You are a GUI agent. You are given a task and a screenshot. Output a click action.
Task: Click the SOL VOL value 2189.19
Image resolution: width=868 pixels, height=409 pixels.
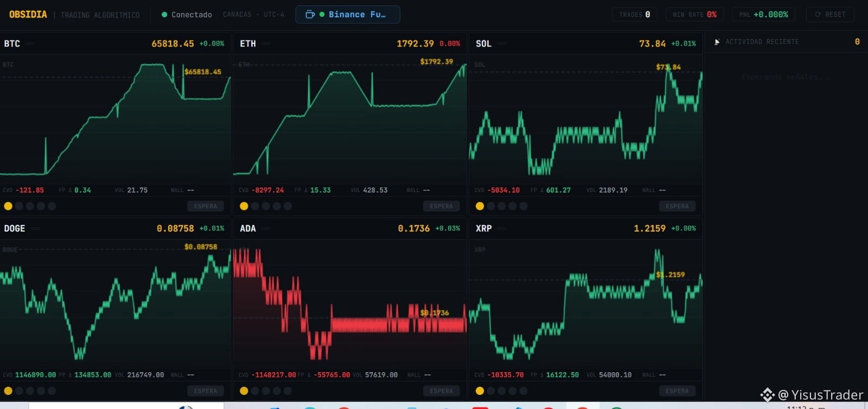click(613, 190)
